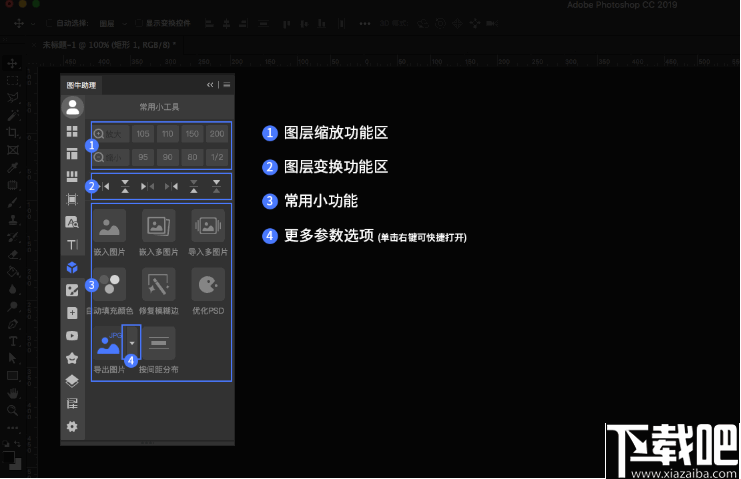Click the 修复模糊边 fix blurry edge icon
The height and width of the screenshot is (479, 741).
click(159, 284)
